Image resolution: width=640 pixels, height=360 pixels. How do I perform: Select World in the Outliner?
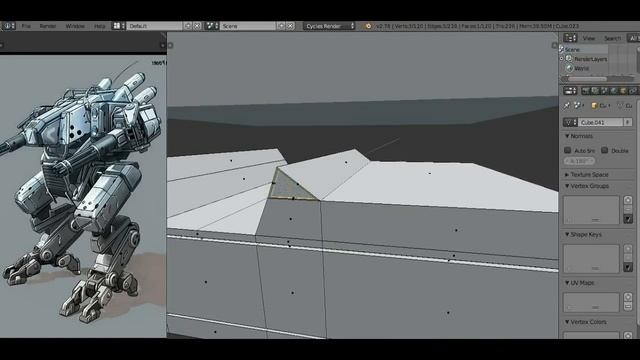point(581,68)
